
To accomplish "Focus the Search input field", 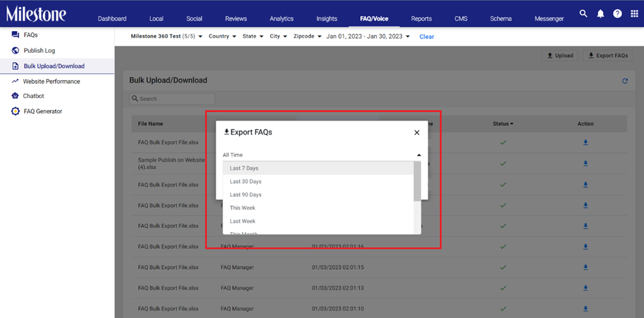I will click(x=172, y=99).
